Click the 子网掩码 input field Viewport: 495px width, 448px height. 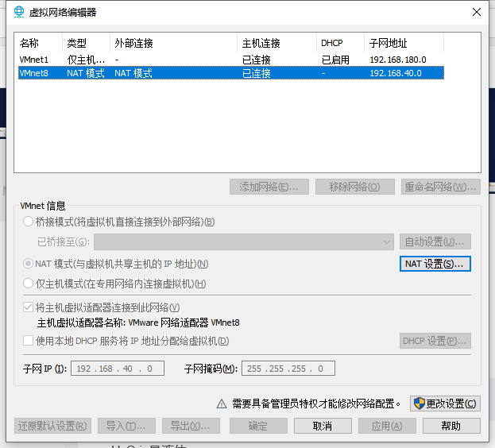click(288, 369)
